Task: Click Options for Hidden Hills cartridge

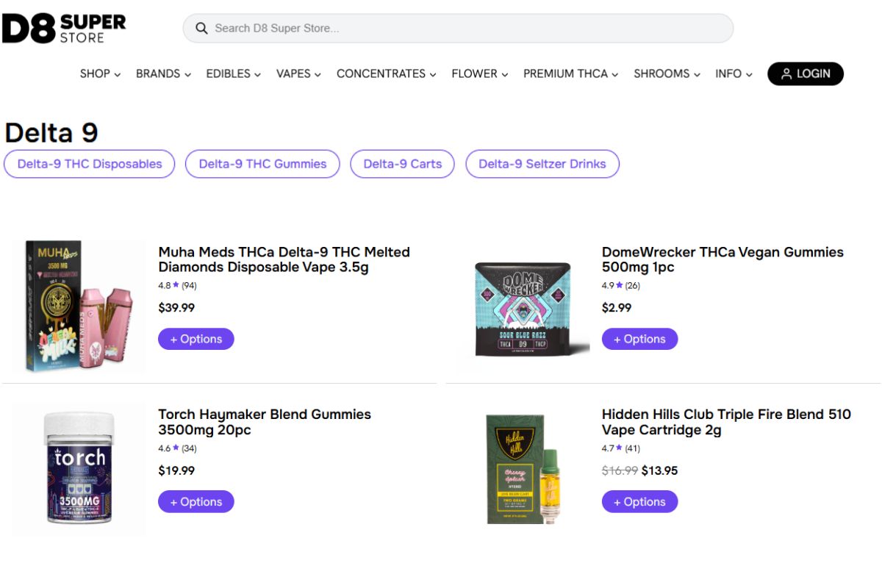Action: click(639, 502)
